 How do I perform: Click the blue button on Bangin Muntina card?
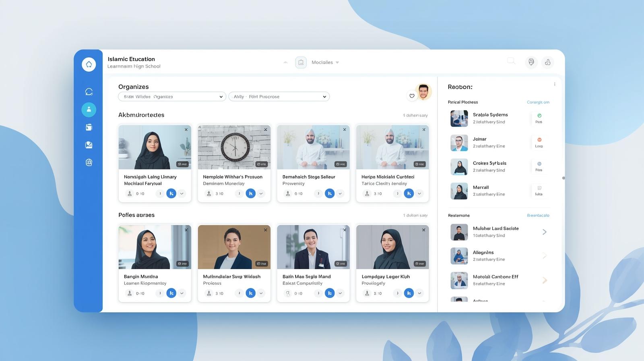171,293
